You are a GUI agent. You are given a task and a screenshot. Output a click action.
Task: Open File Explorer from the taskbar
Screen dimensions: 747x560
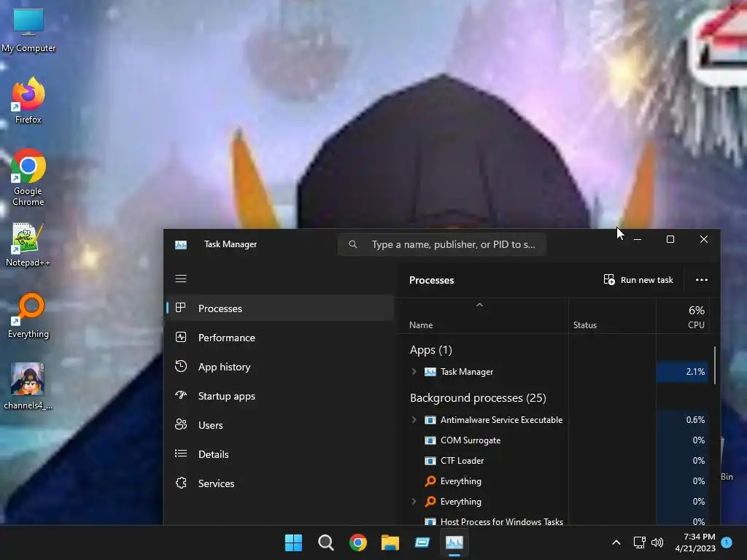coord(390,542)
